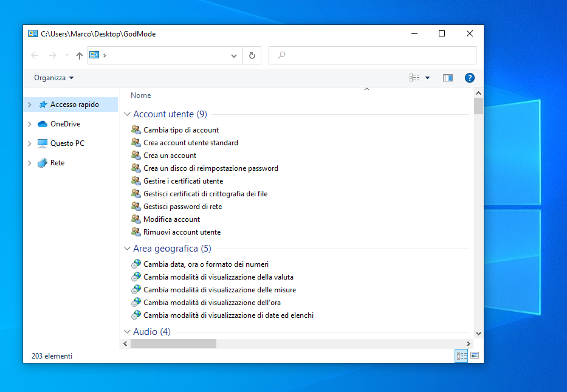Click icon for Crea un disco di reimpostazione password
The width and height of the screenshot is (567, 392).
136,168
